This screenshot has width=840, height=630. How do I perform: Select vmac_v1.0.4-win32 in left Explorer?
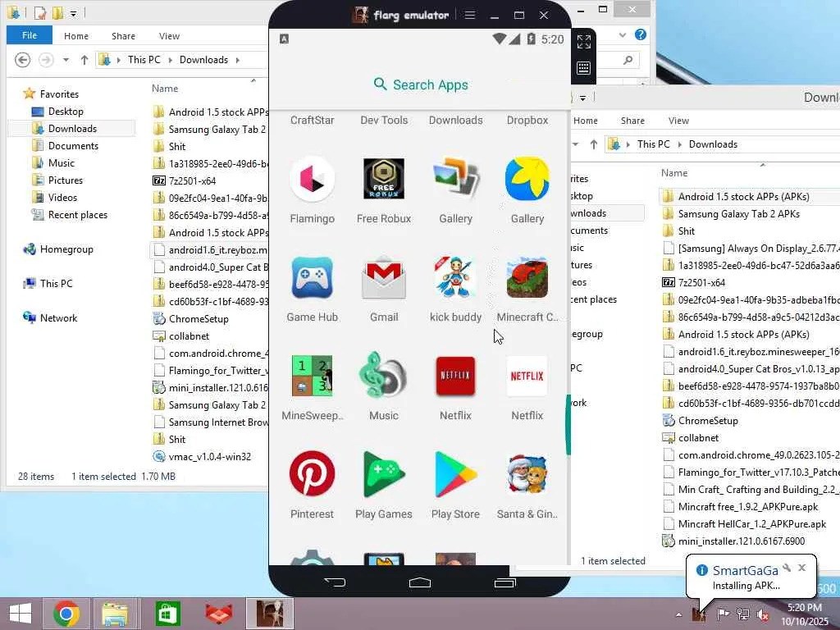click(x=209, y=456)
